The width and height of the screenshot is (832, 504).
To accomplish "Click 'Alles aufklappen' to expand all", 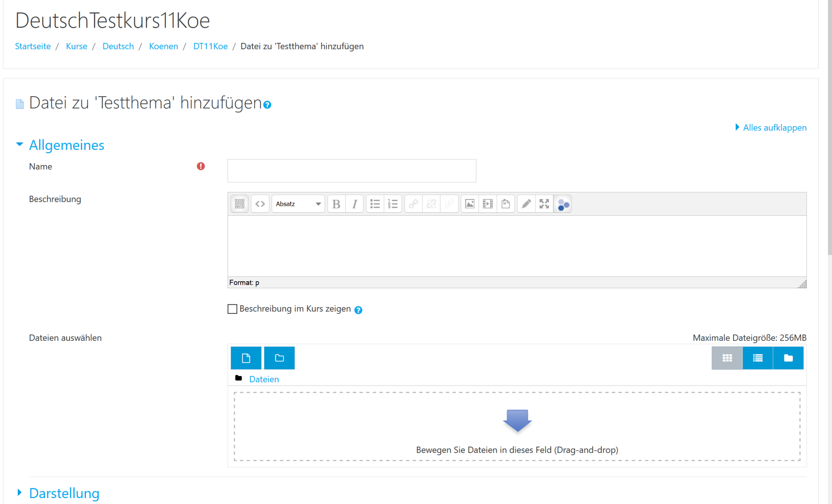I will click(x=774, y=128).
